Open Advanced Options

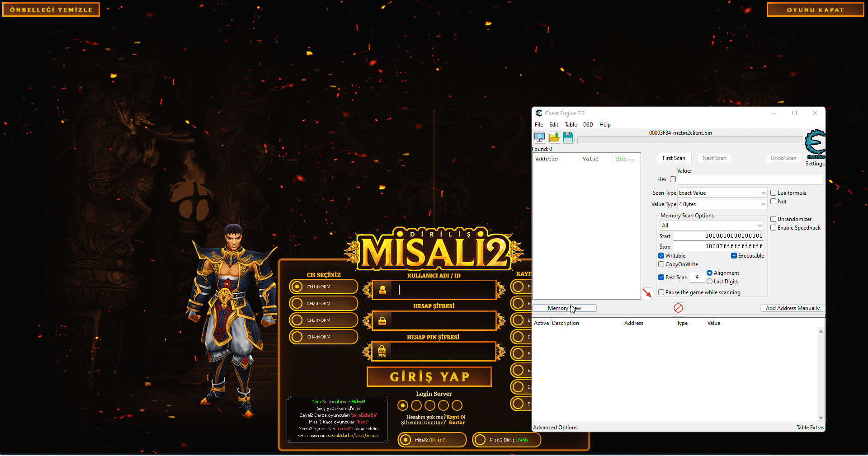tap(555, 428)
